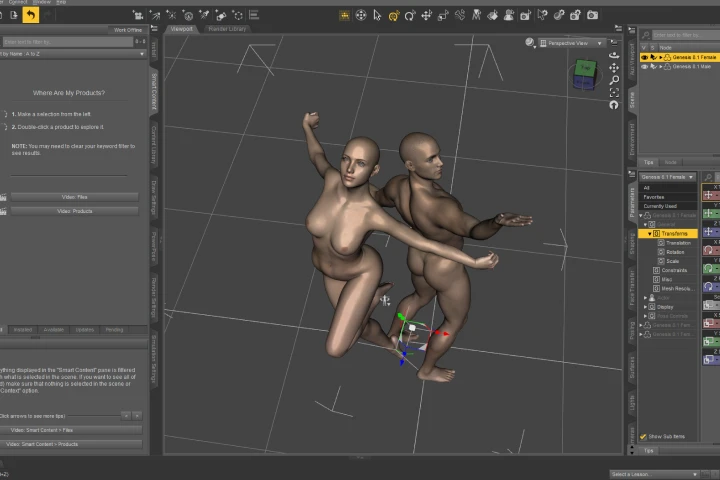Click the Smart Content filter text field
This screenshot has height=480, width=720.
point(68,42)
